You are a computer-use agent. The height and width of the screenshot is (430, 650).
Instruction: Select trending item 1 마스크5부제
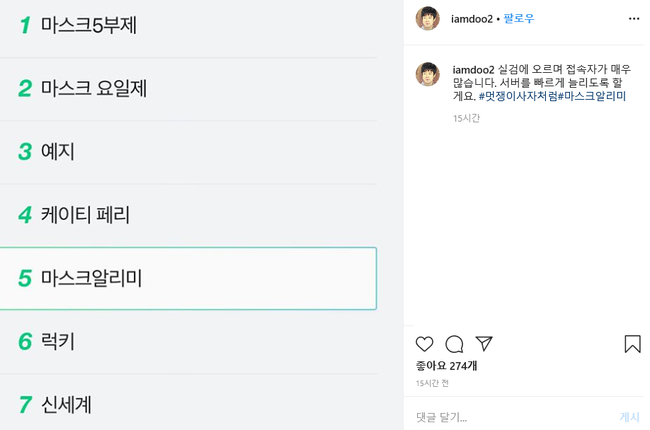[x=88, y=26]
